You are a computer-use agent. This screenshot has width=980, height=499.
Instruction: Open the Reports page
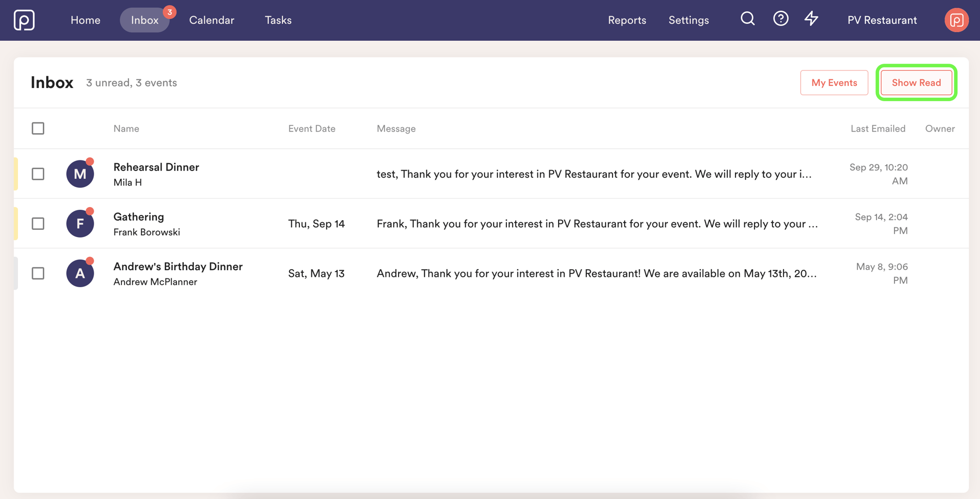(627, 20)
